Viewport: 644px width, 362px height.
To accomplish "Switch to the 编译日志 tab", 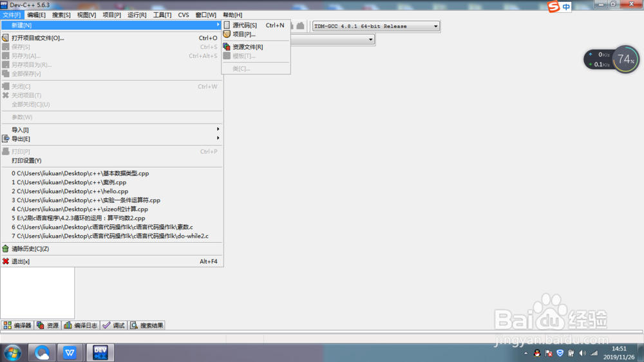I will click(80, 325).
